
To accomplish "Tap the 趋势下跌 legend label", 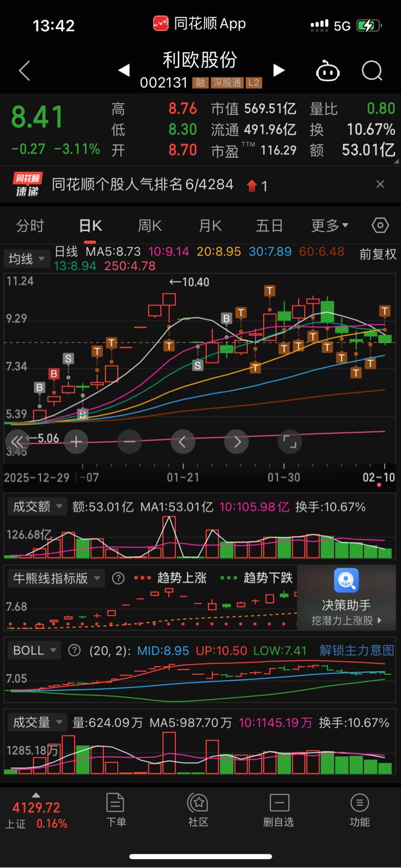I will pos(268,578).
